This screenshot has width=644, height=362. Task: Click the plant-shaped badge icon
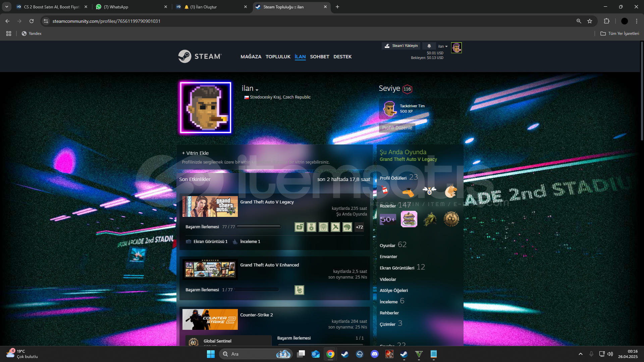430,219
